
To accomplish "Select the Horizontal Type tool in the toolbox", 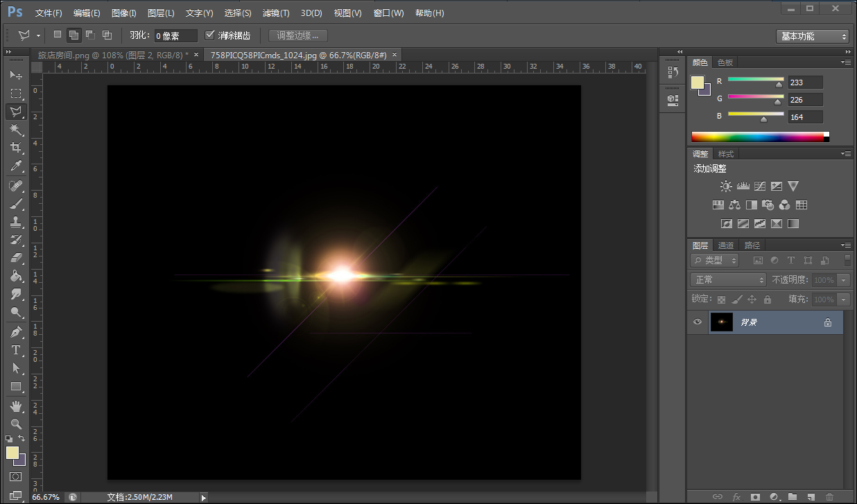I will tap(16, 350).
